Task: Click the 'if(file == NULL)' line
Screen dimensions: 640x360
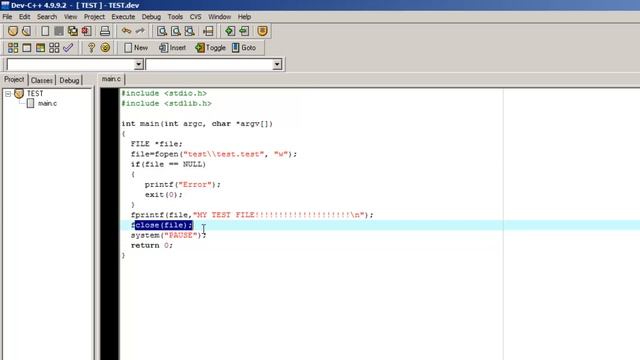Action: (x=168, y=164)
